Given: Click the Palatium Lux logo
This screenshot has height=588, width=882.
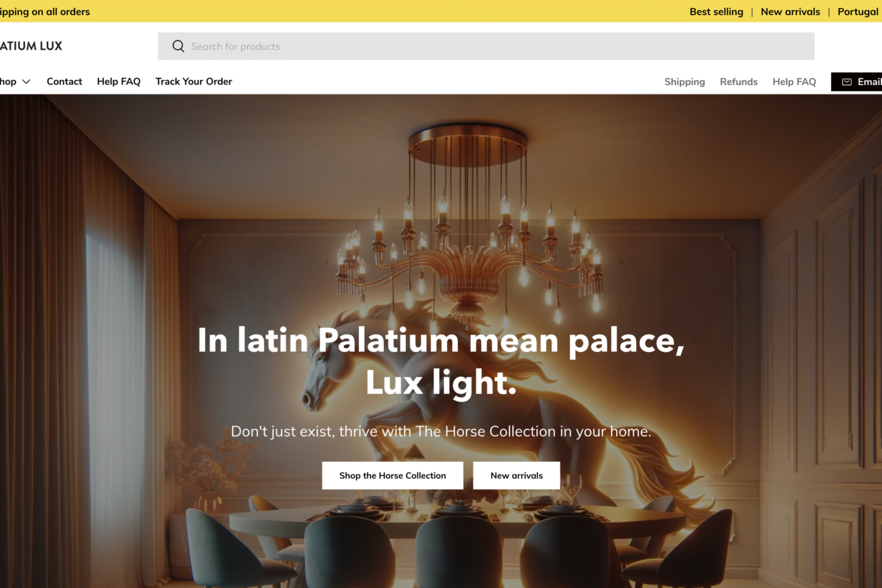Looking at the screenshot, I should [x=31, y=46].
